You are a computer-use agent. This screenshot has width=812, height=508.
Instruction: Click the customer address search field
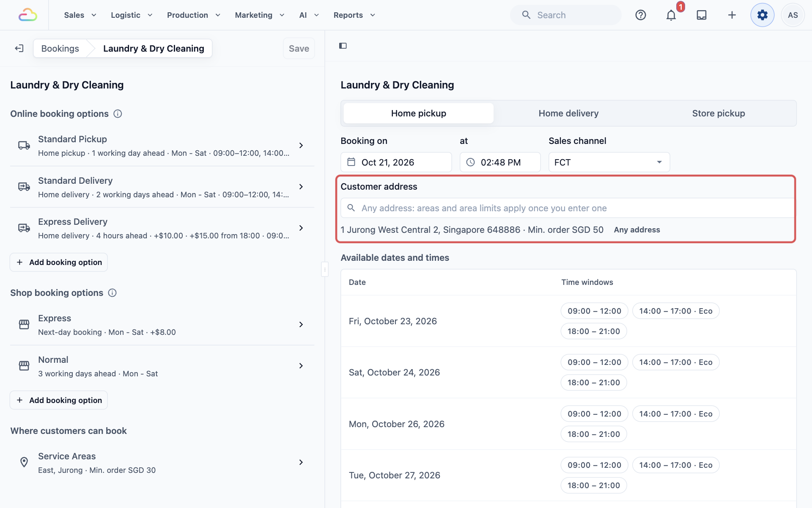click(x=568, y=208)
